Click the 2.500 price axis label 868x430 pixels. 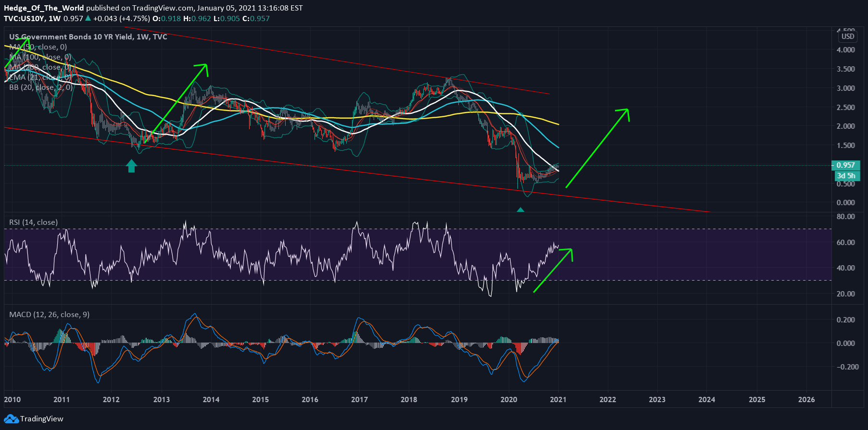pyautogui.click(x=846, y=107)
